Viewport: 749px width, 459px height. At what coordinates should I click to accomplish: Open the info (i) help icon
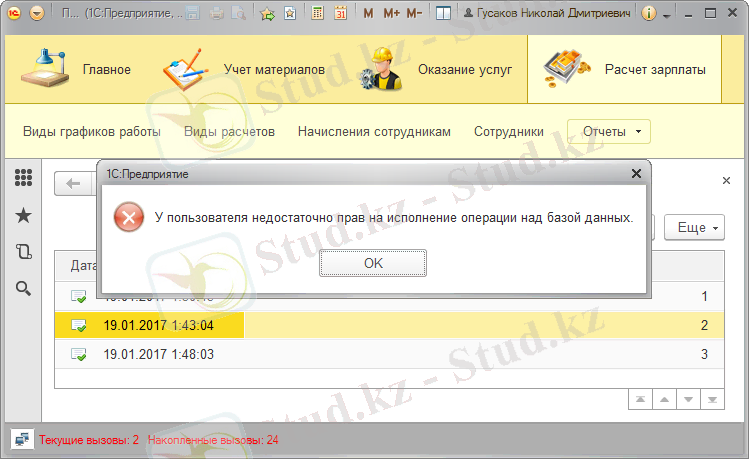coord(648,13)
